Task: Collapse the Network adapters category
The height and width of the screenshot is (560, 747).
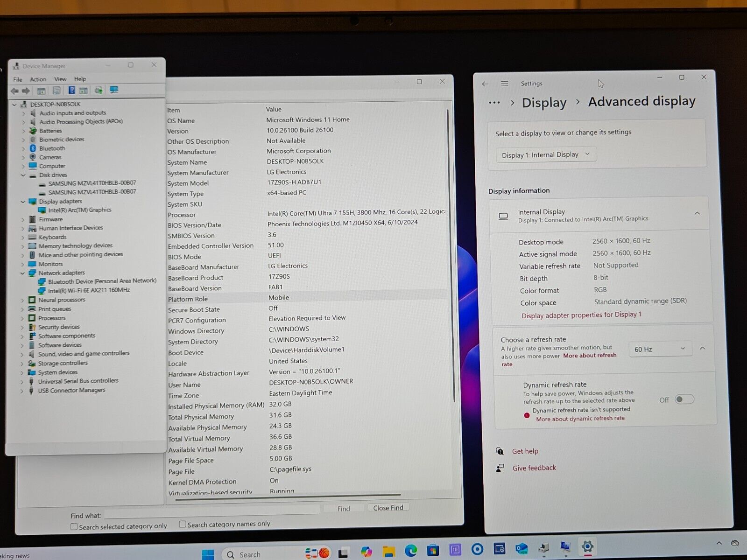Action: click(22, 273)
